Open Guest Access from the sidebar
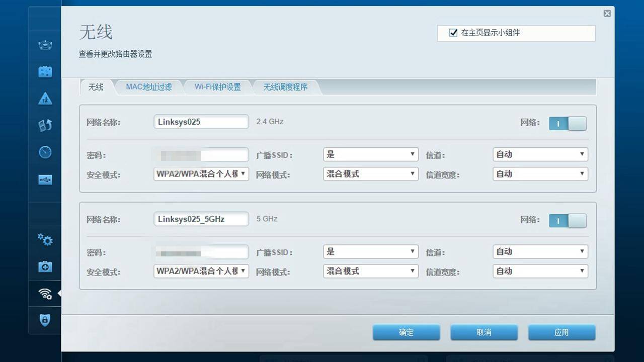644x362 pixels. click(x=45, y=71)
